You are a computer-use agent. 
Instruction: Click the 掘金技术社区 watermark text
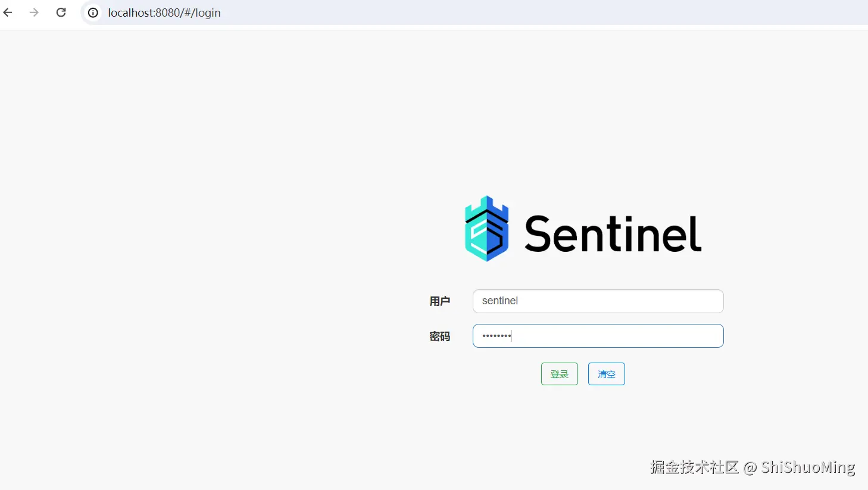click(694, 467)
